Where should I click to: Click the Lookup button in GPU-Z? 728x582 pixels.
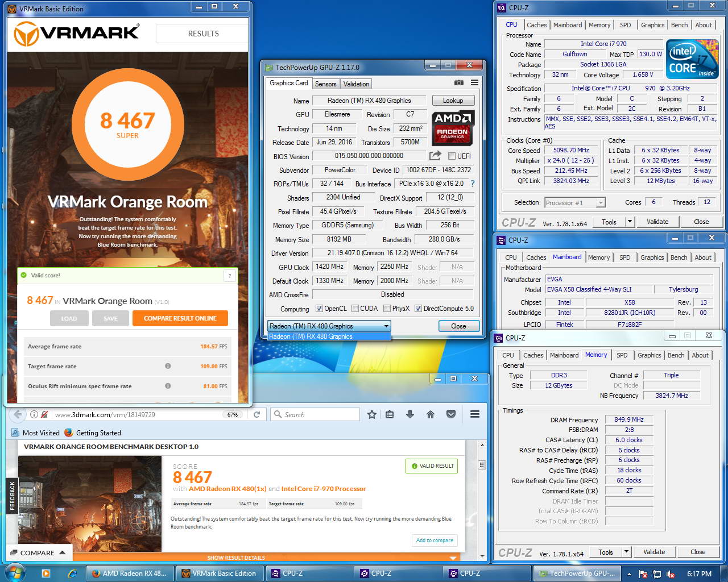[x=453, y=101]
